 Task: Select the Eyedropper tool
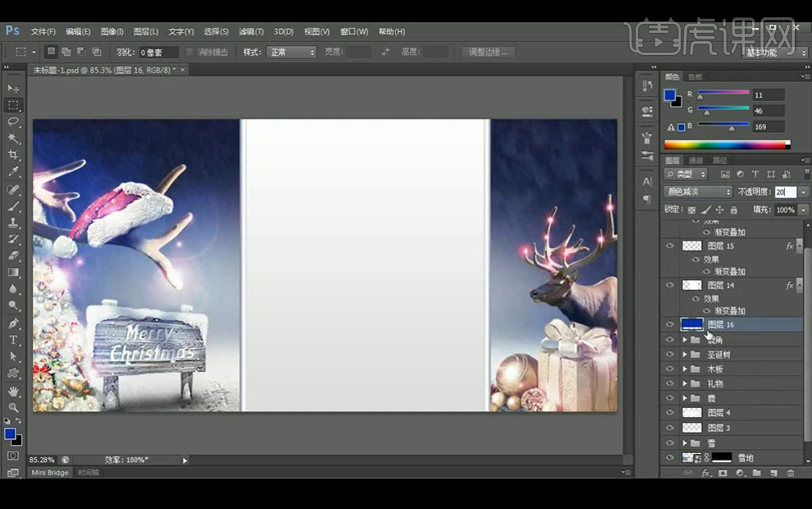tap(13, 172)
